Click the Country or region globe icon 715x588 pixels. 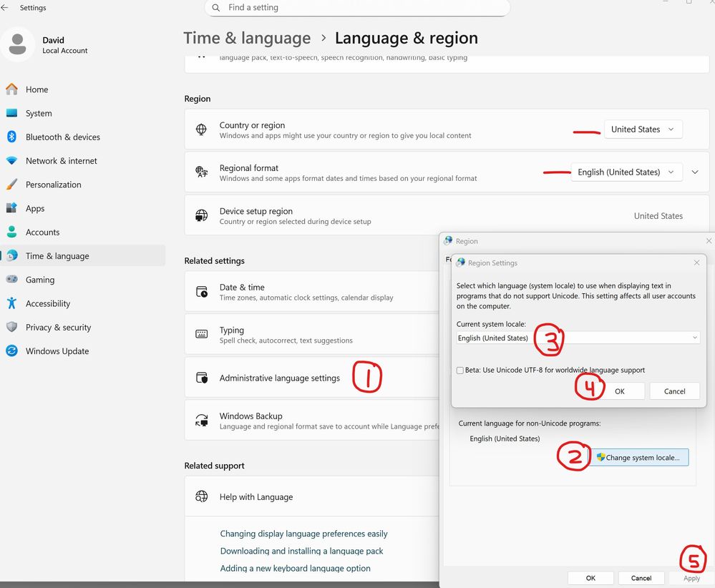[x=202, y=129]
